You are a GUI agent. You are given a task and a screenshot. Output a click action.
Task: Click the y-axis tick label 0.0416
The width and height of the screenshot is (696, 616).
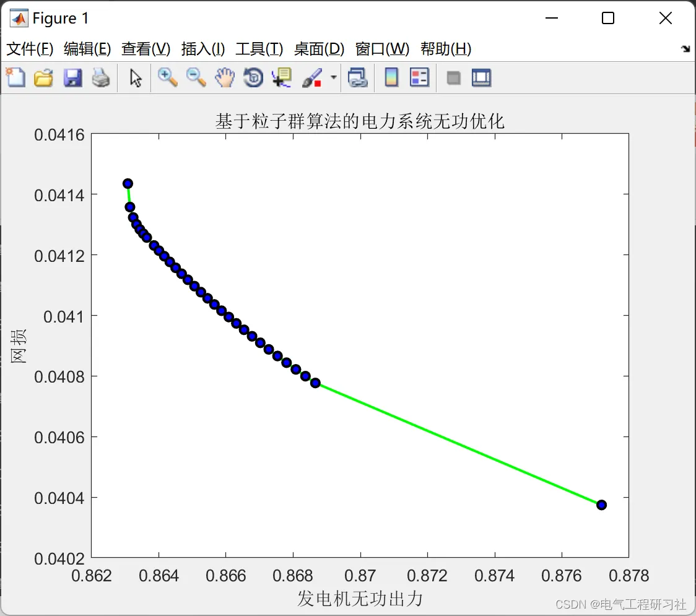point(59,135)
